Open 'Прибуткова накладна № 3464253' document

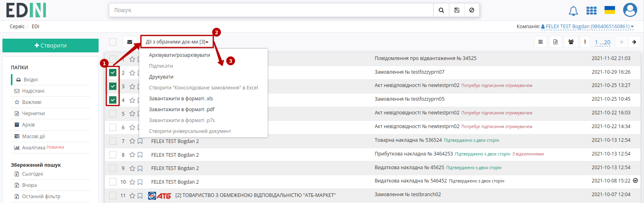tap(414, 154)
